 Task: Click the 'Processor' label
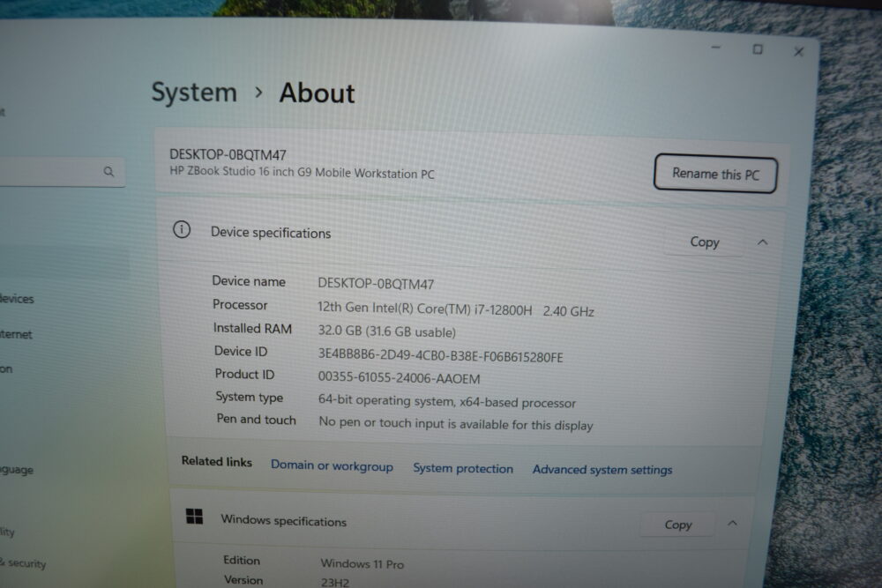[240, 305]
